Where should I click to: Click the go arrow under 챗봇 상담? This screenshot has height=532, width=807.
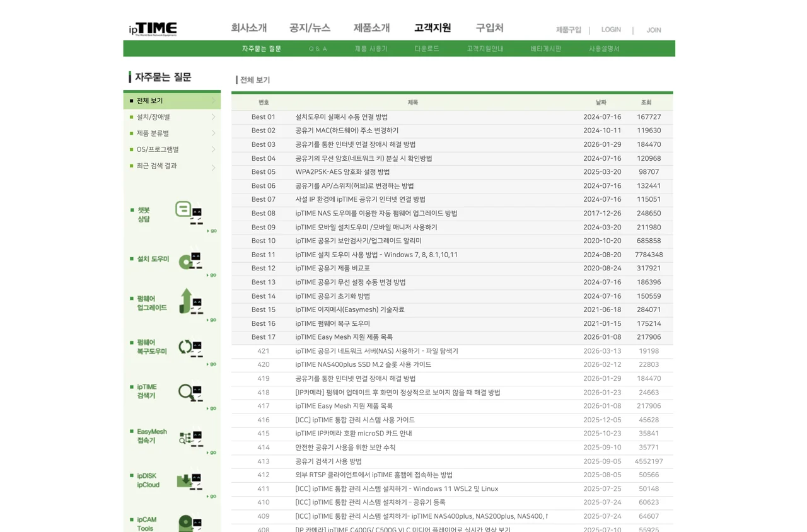point(212,231)
